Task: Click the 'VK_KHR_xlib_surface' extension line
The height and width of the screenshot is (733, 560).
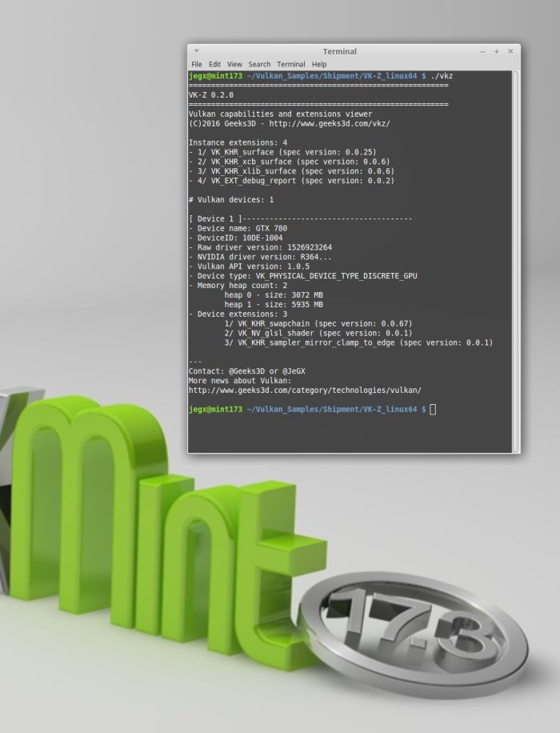Action: pos(291,171)
